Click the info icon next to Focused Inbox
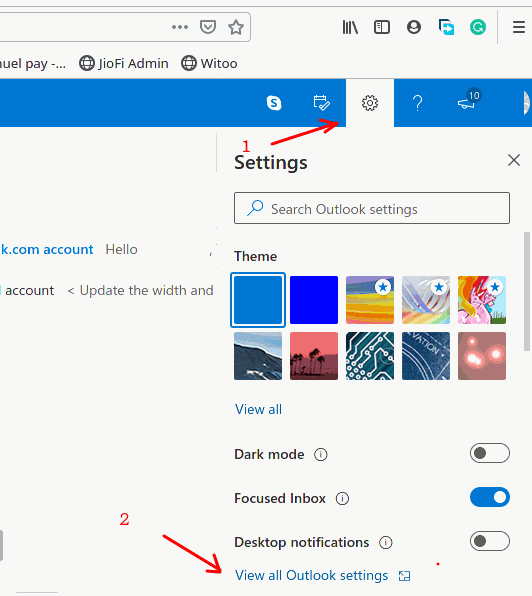532x596 pixels. [x=342, y=499]
